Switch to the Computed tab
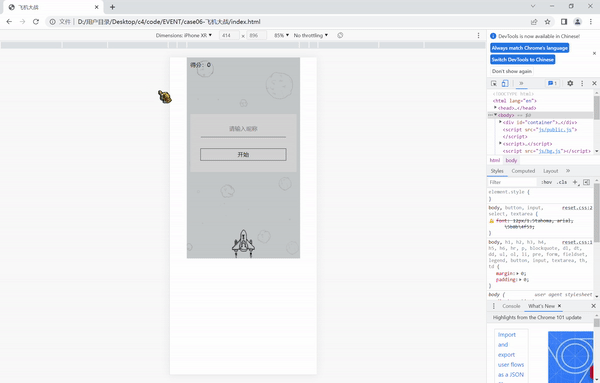 pyautogui.click(x=523, y=171)
